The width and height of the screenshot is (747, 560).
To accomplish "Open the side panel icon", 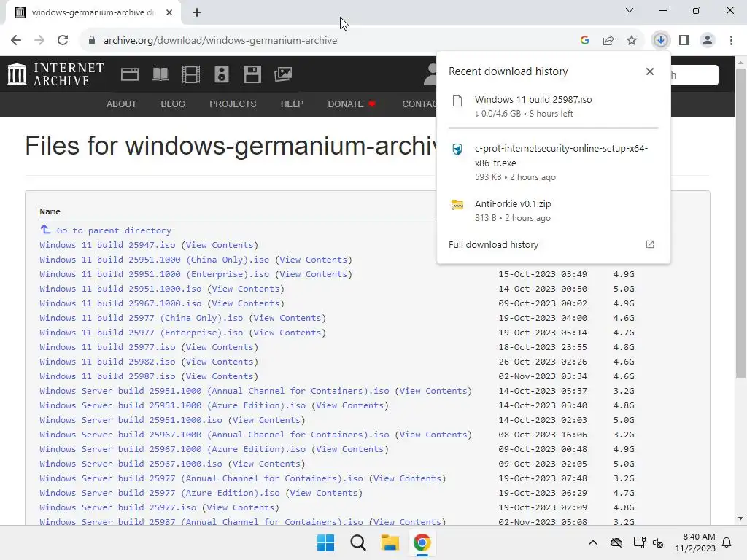I will 684,41.
